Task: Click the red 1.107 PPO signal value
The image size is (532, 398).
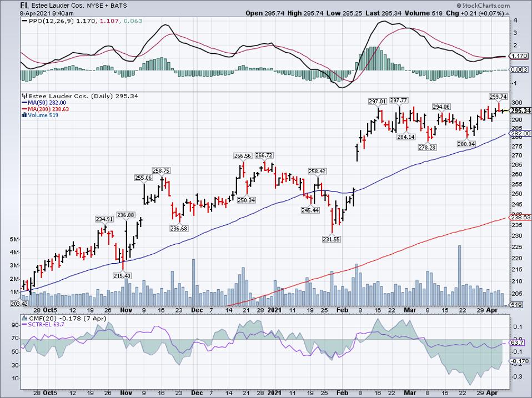Action: tap(109, 21)
